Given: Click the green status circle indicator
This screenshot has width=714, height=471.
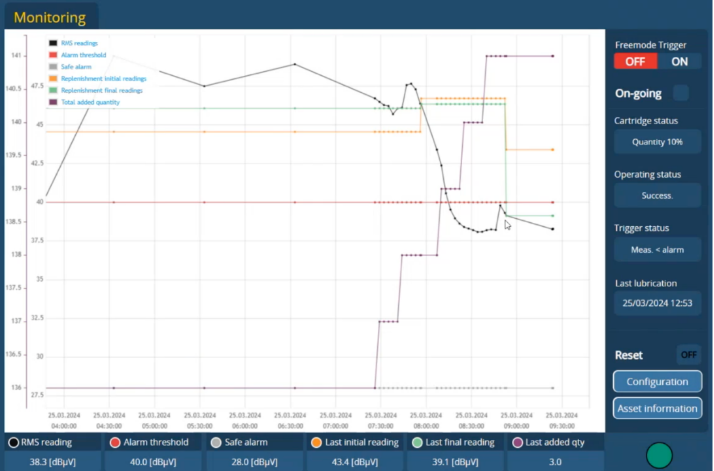Looking at the screenshot, I should 659,456.
